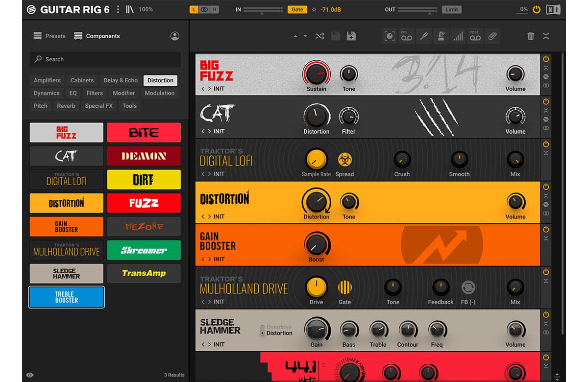This screenshot has height=382, width=588.
Task: Click the hexagon icon on the Cat module
Action: pos(546,119)
